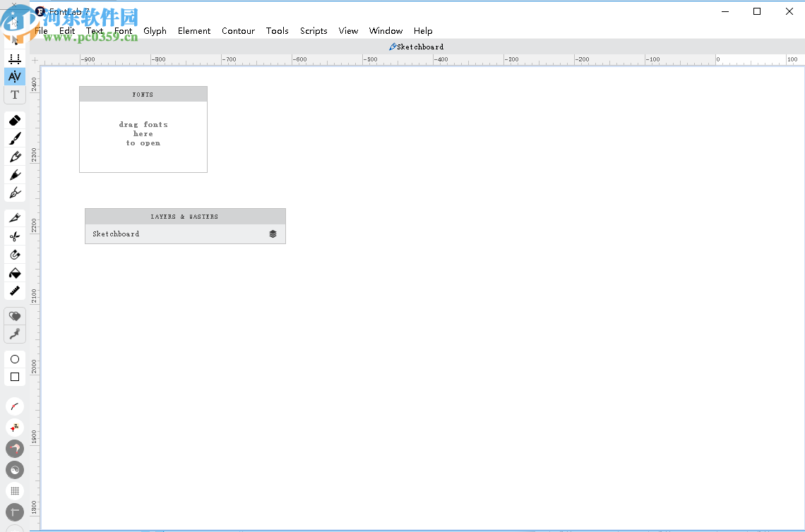Viewport: 805px width, 532px height.
Task: Select the Magnet tool
Action: [x=15, y=255]
